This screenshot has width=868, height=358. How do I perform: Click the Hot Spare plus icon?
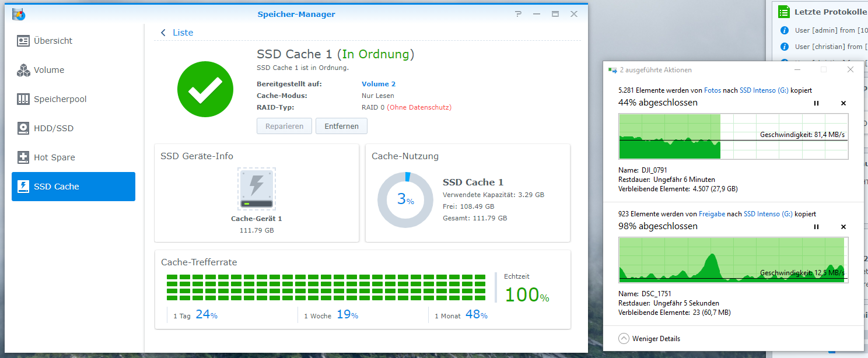coord(23,157)
